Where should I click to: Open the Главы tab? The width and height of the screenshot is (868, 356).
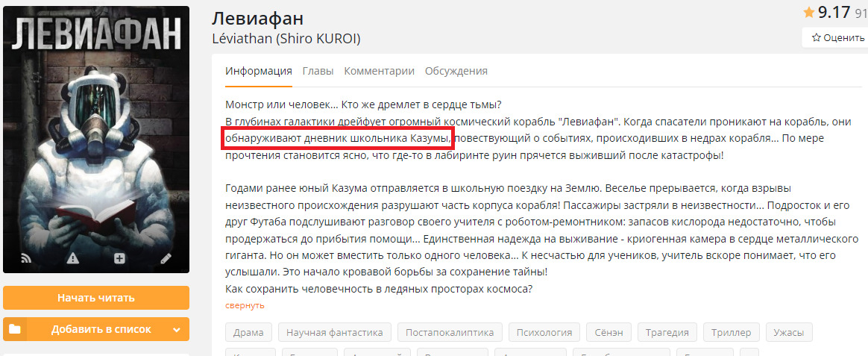coord(318,71)
